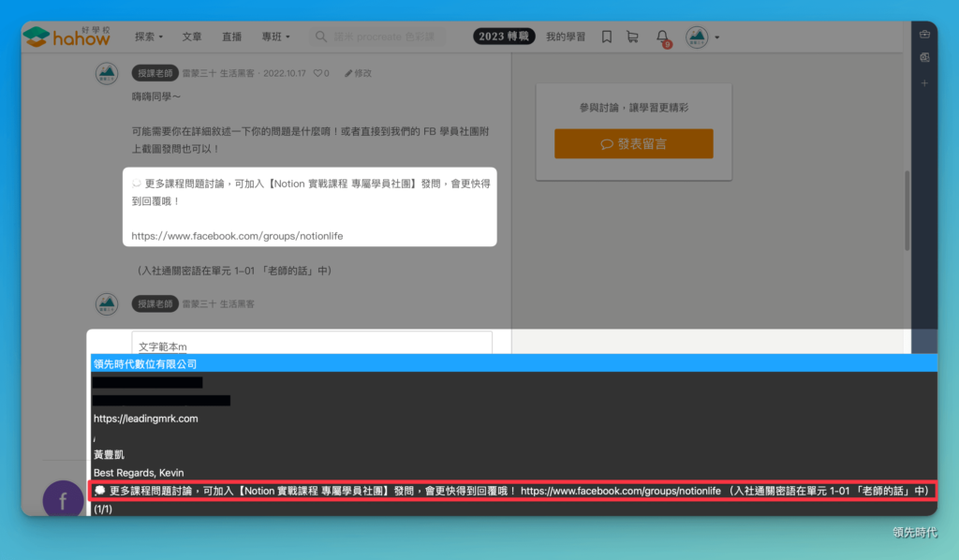Click the 2023 轉職 badge button
The width and height of the screenshot is (959, 560).
[503, 37]
